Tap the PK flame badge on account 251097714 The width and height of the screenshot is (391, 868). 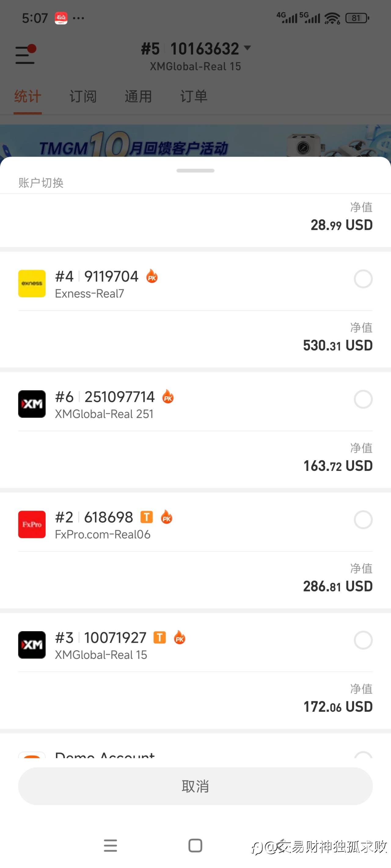pyautogui.click(x=168, y=396)
